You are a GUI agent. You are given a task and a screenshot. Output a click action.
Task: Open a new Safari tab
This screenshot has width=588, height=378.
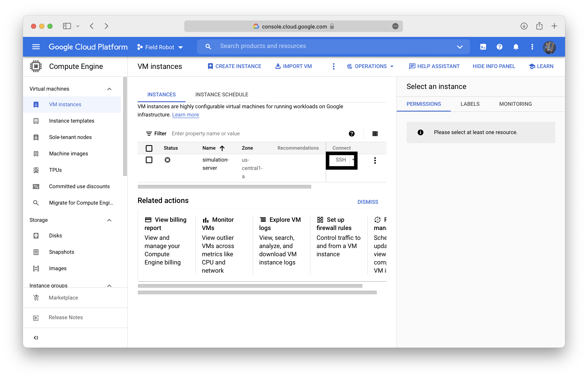tap(554, 26)
